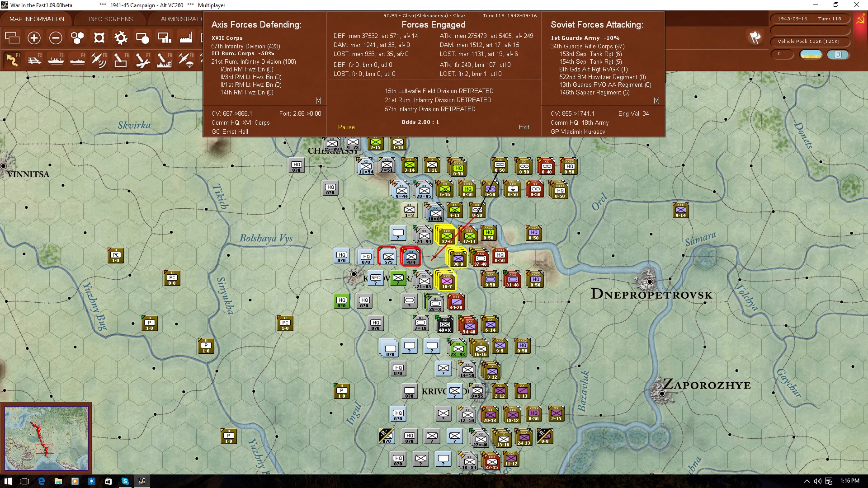Toggle the blue 0 switch near Vehicle Pool
The width and height of the screenshot is (868, 488).
839,54
